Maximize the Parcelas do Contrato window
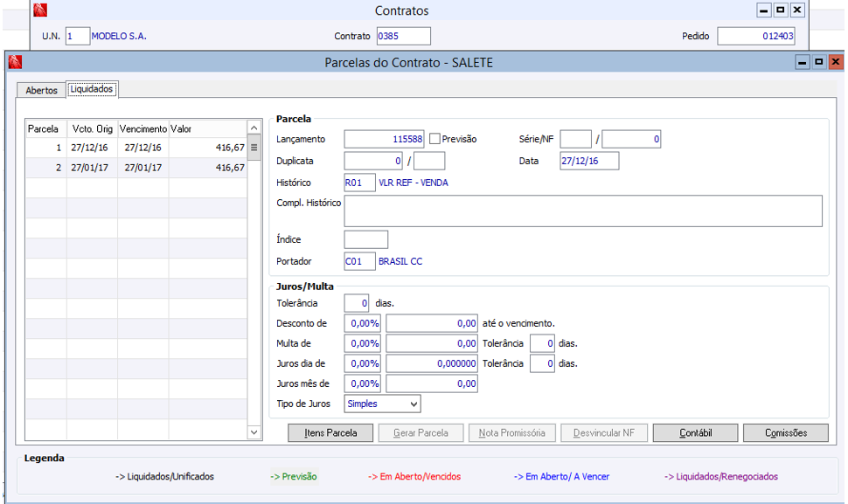Screen dimensions: 848x504 [x=819, y=62]
